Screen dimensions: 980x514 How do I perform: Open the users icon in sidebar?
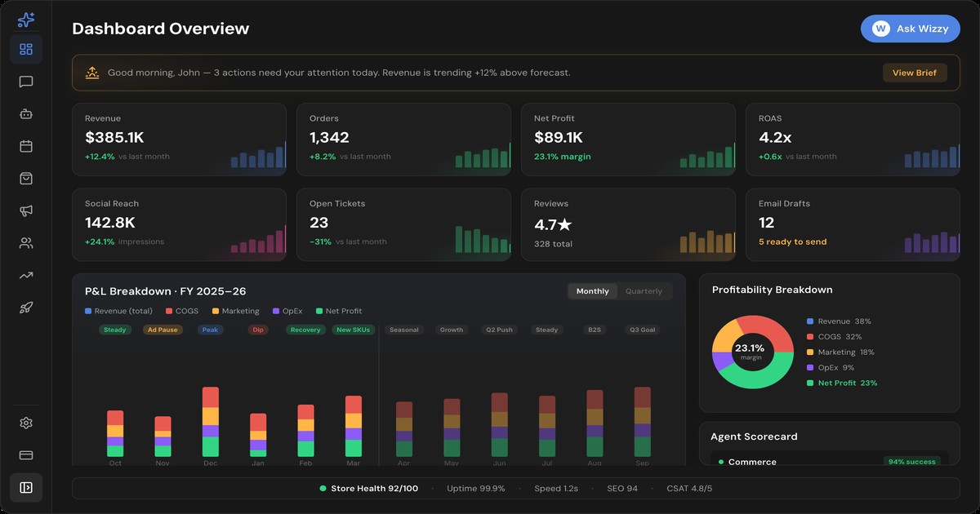click(26, 243)
